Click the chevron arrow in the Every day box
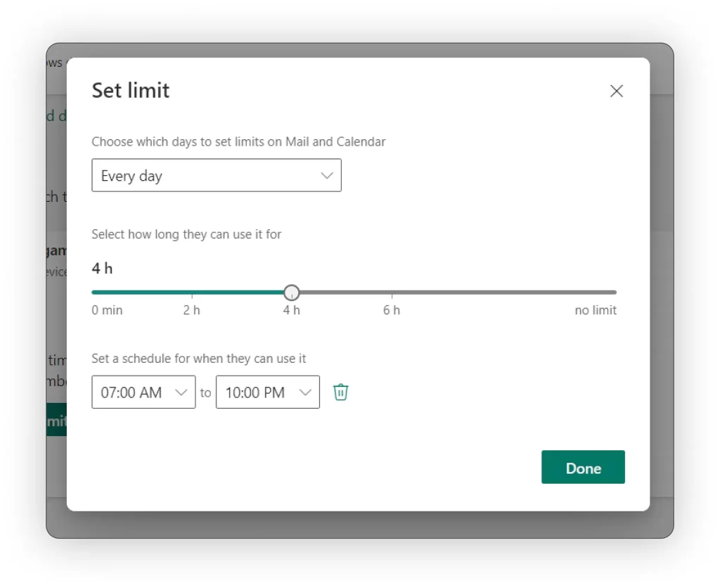Image resolution: width=720 pixels, height=588 pixels. coord(326,175)
